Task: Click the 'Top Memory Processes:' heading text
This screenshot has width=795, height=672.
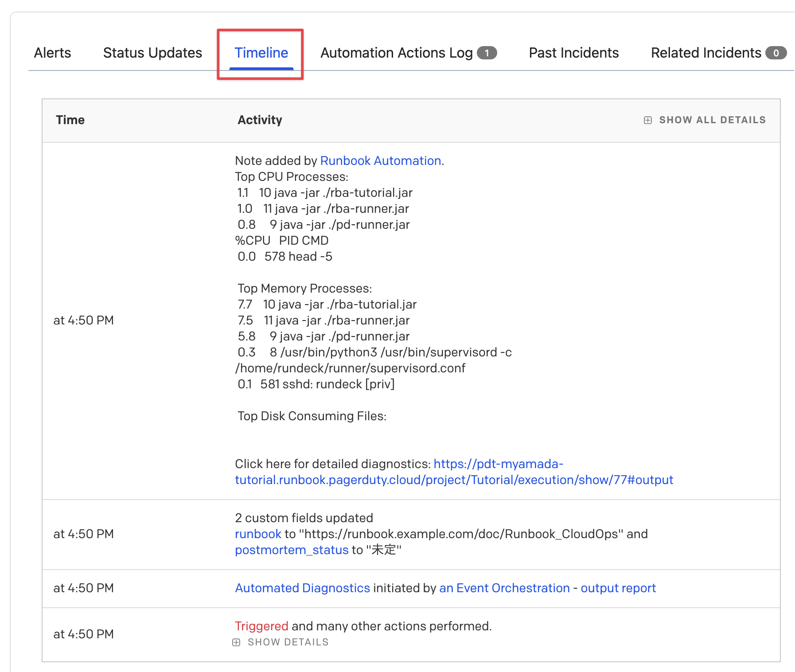Action: [305, 288]
